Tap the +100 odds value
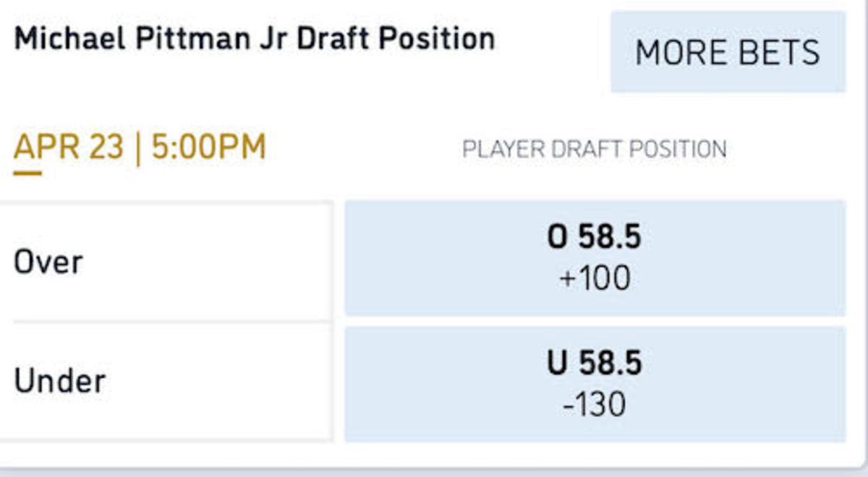Image resolution: width=868 pixels, height=477 pixels. (x=595, y=279)
